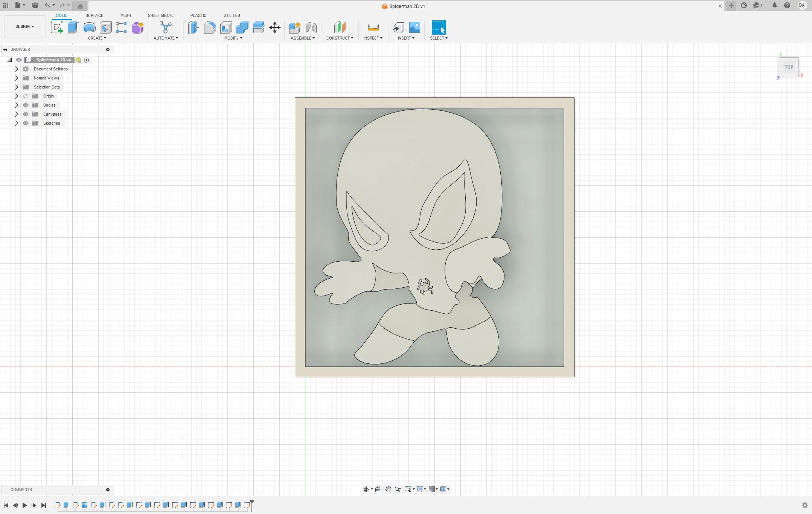Select the Revolve tool icon
The image size is (812, 514).
click(89, 27)
